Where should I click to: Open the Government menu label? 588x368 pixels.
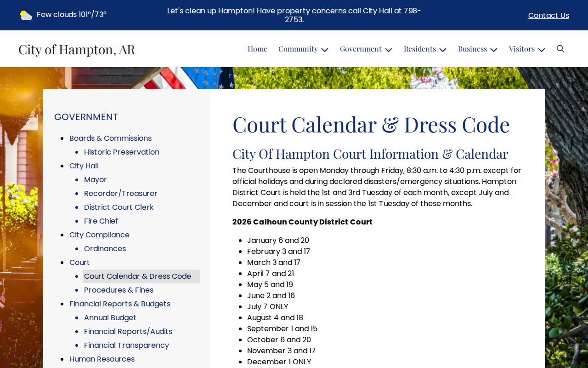pyautogui.click(x=361, y=49)
